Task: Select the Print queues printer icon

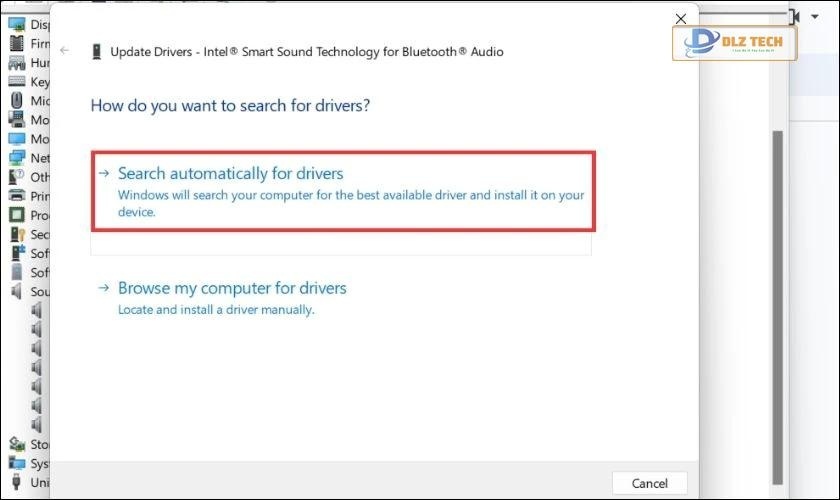Action: click(16, 196)
